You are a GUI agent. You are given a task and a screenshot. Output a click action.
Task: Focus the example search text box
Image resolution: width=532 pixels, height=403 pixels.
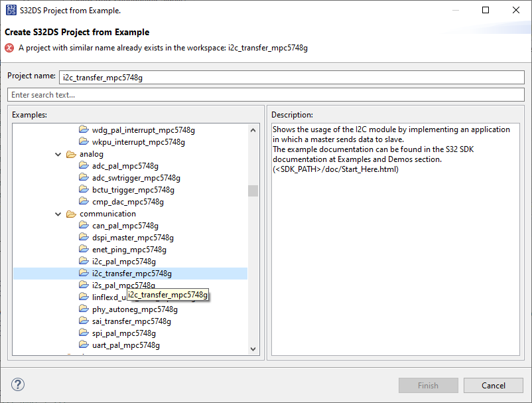265,95
